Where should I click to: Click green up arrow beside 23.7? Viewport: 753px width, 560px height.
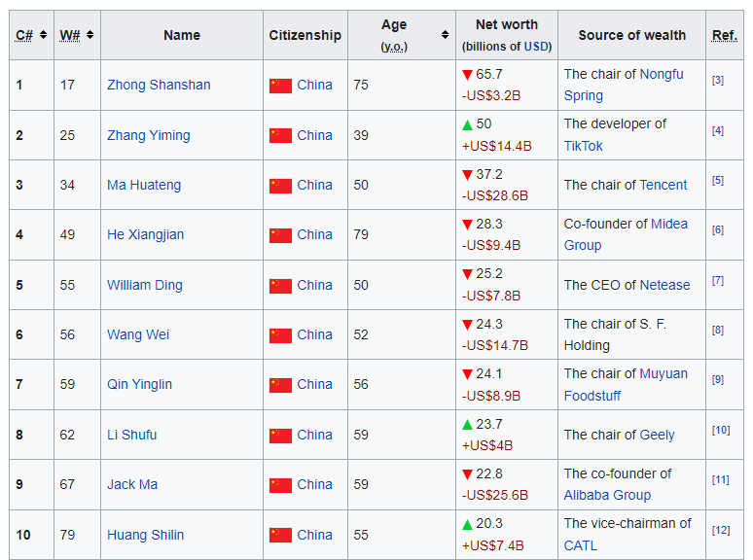coord(467,424)
